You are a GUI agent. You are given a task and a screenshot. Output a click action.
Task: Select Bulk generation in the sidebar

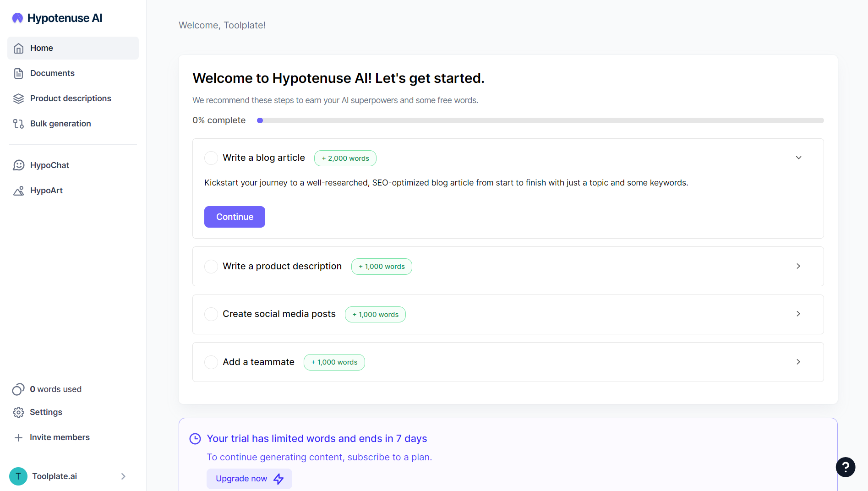tap(73, 124)
